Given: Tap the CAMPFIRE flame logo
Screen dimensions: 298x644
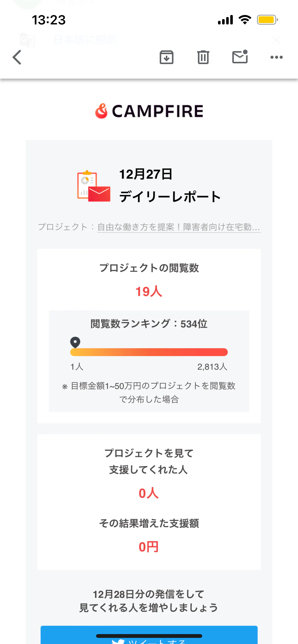Looking at the screenshot, I should 101,111.
